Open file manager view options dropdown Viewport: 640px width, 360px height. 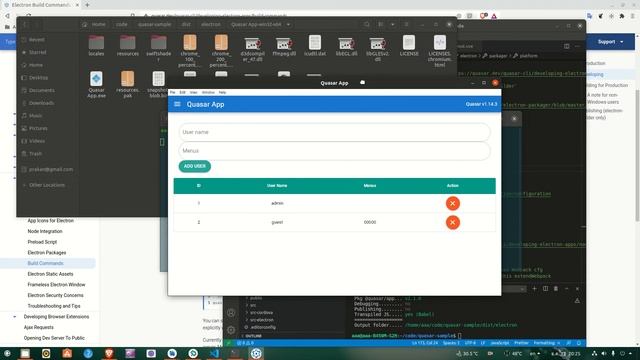tap(392, 24)
